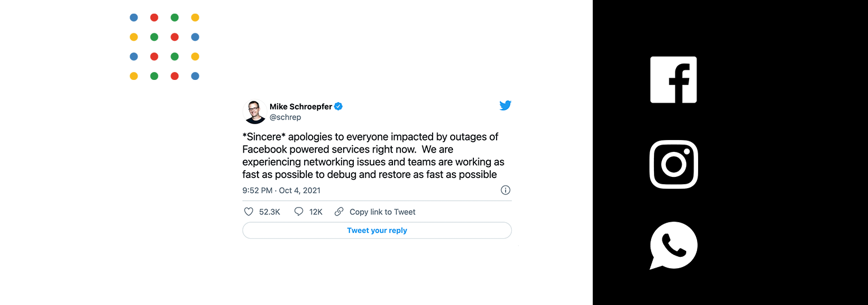The image size is (868, 305).
Task: Click the 9:52 PM Oct 4, 2021 timestamp
Action: (x=281, y=190)
